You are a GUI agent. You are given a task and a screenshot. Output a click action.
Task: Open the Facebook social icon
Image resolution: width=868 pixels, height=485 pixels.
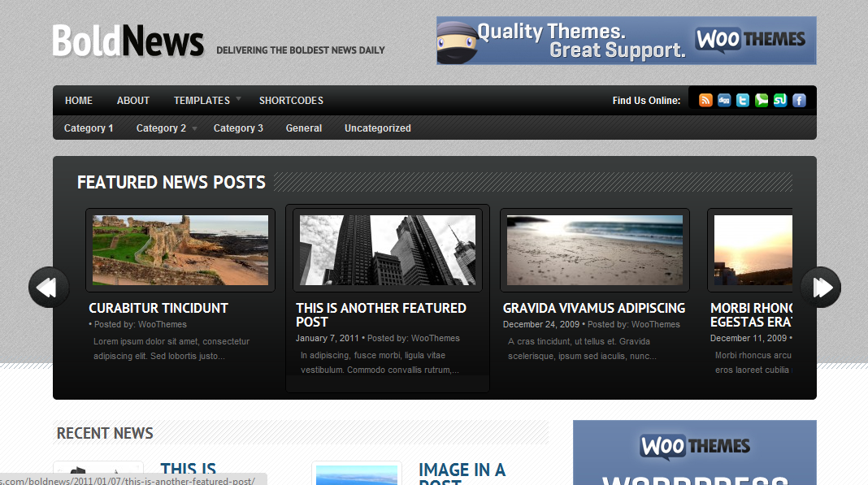[798, 100]
